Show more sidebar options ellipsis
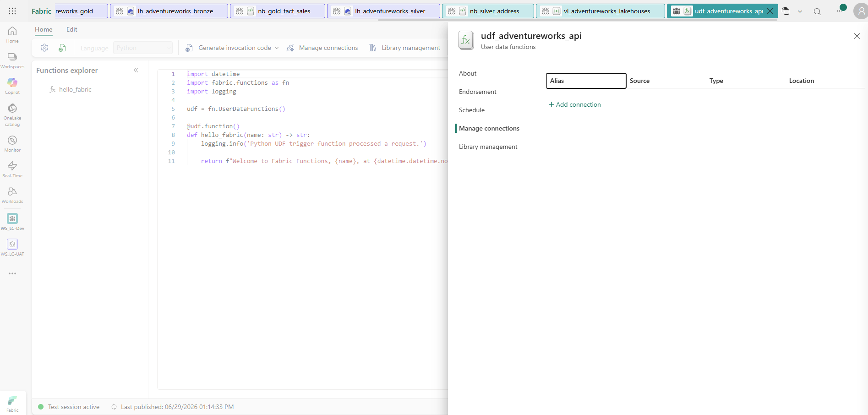The width and height of the screenshot is (868, 415). click(12, 273)
